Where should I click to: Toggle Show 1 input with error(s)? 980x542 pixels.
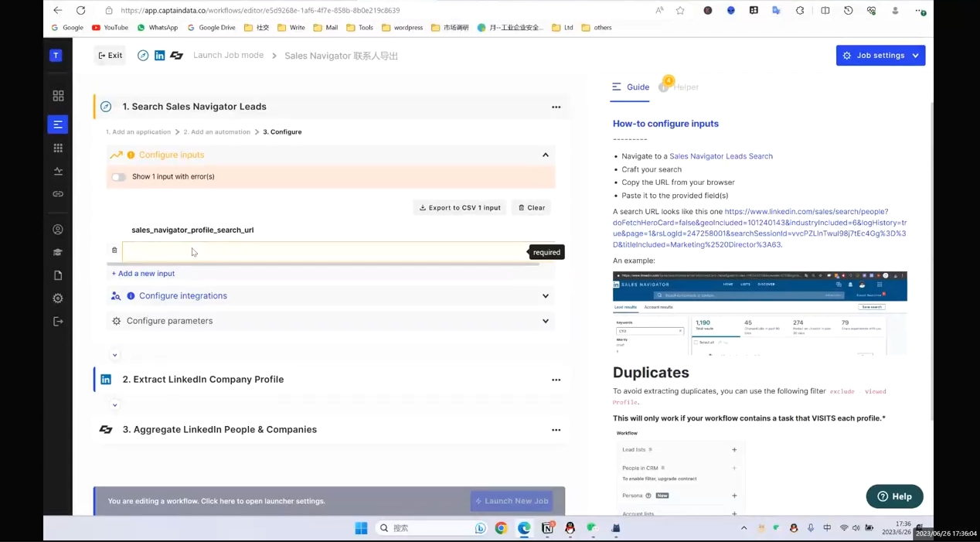[119, 177]
